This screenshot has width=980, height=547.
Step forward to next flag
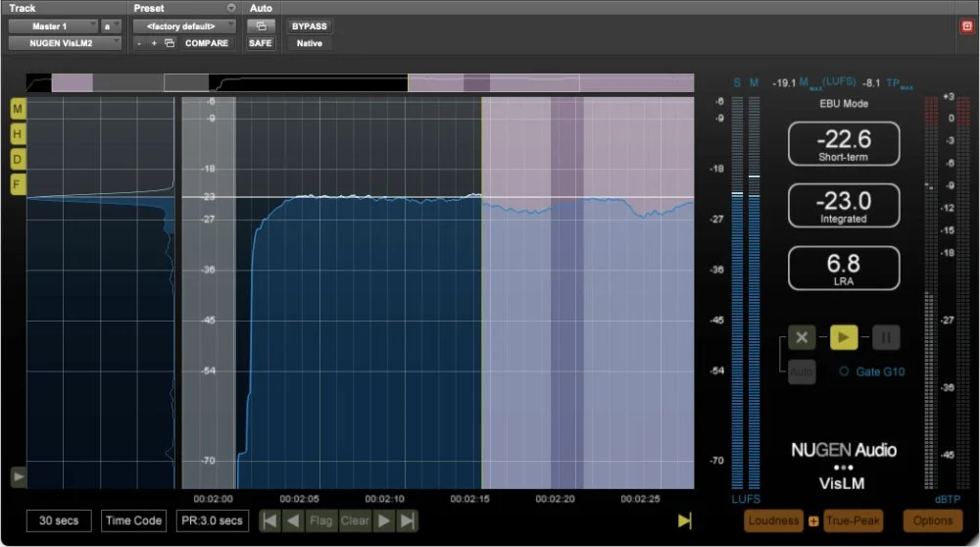(384, 521)
